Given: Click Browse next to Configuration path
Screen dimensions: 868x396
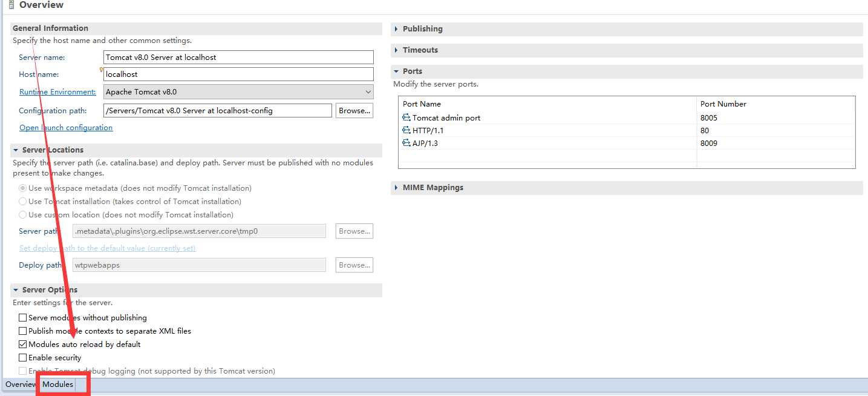Looking at the screenshot, I should coord(354,110).
